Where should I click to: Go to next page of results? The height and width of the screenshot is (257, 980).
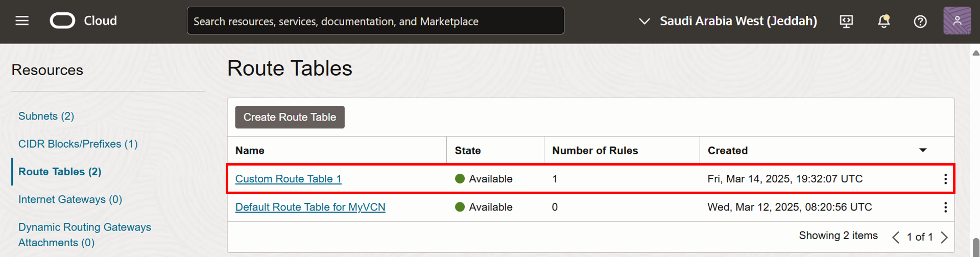(944, 237)
